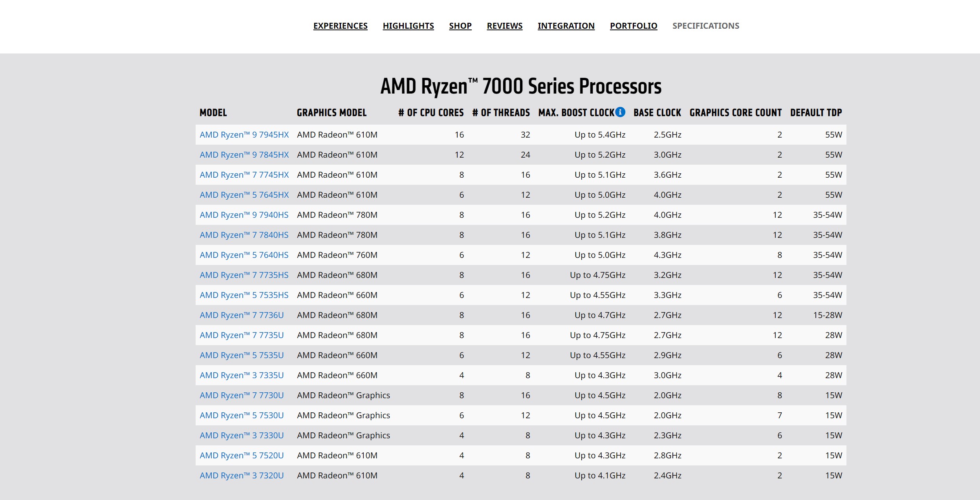Click the # OF CPU CORES header
This screenshot has height=500, width=980.
click(x=431, y=113)
